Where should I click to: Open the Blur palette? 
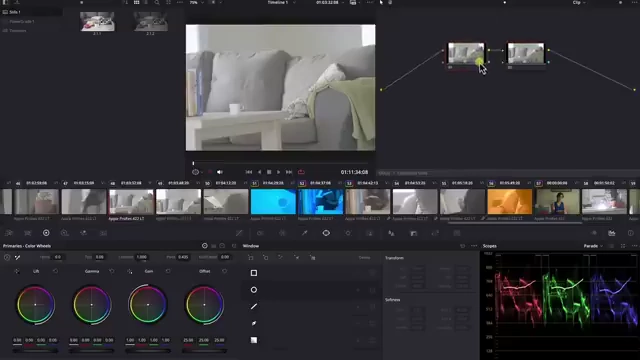(x=391, y=233)
